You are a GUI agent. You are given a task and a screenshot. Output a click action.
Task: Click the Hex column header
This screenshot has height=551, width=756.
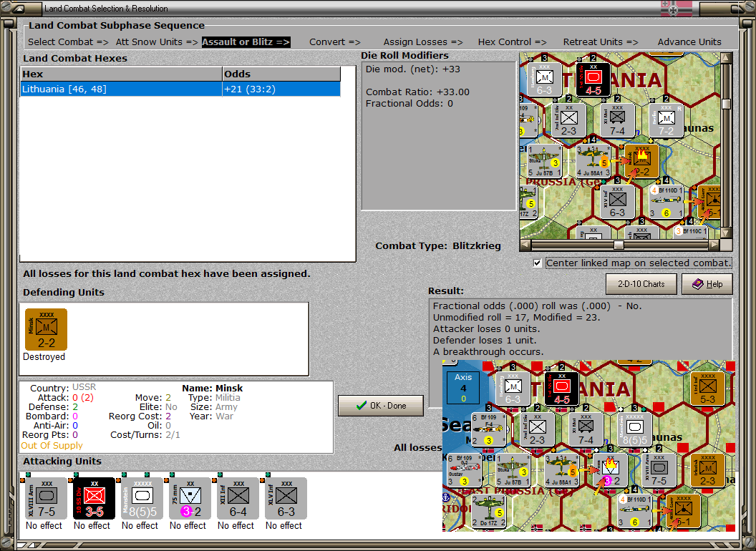click(121, 74)
